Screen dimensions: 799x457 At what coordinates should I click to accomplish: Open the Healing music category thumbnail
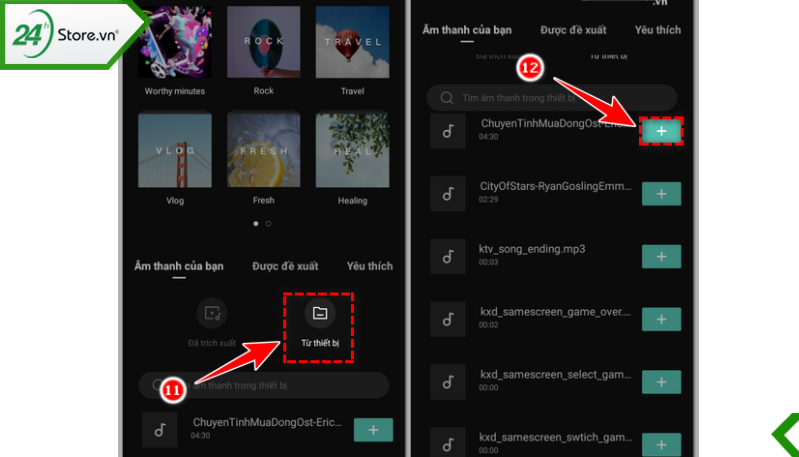pos(352,150)
